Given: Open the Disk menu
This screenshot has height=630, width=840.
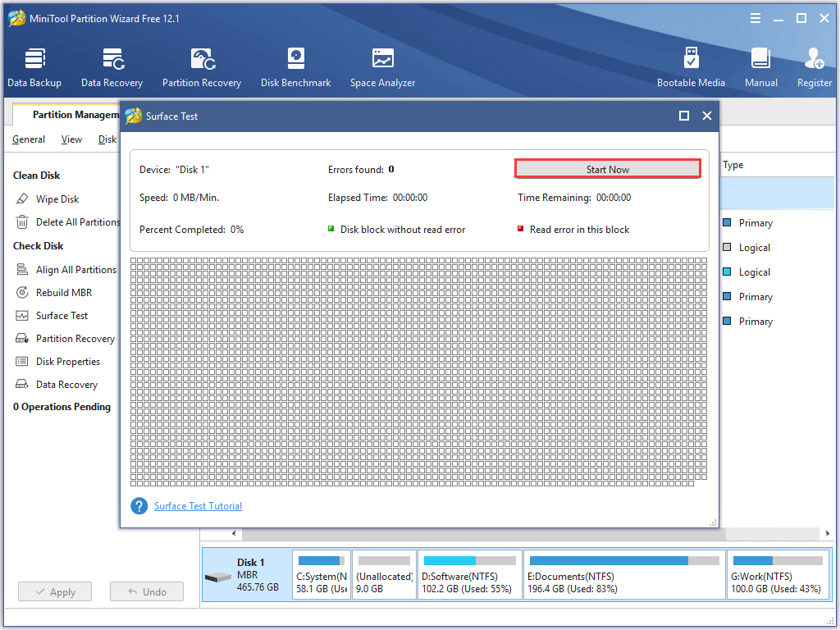Looking at the screenshot, I should (107, 139).
